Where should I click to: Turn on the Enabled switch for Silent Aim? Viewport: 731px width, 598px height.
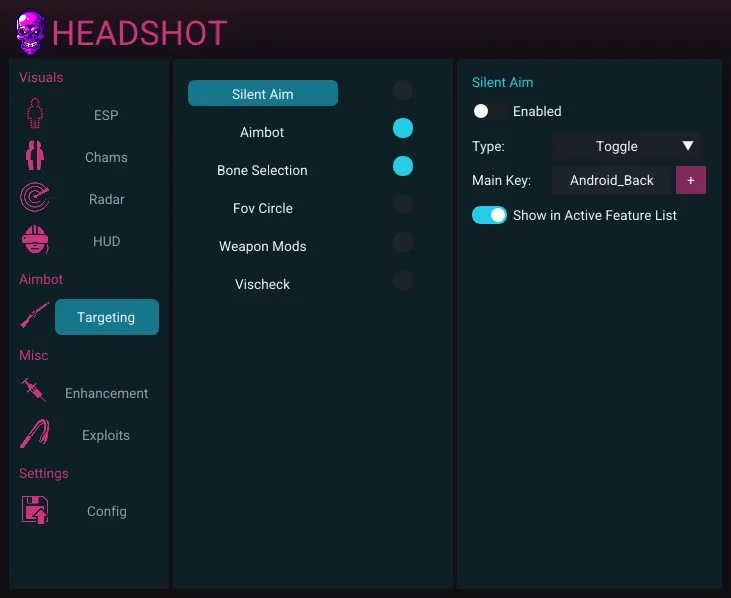point(489,111)
